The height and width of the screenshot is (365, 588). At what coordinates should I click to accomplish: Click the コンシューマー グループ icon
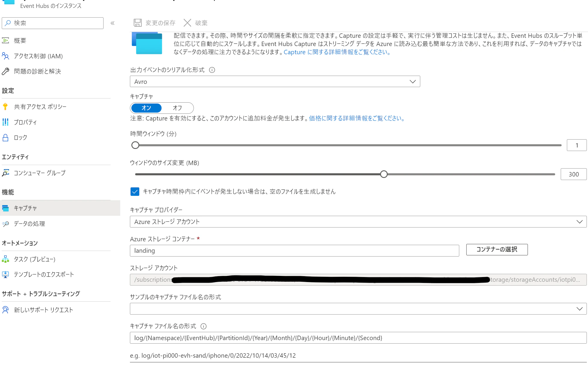(x=5, y=173)
